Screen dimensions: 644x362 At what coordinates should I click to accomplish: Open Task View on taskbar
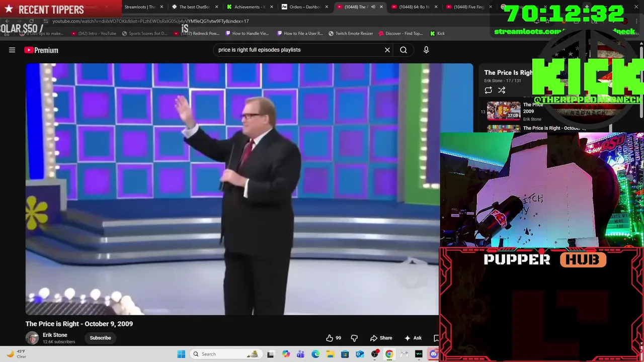[271, 354]
